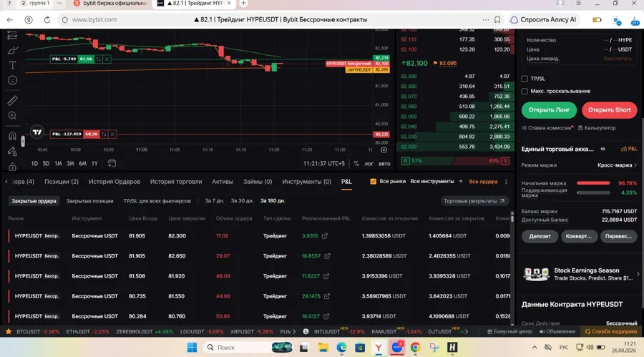Activate the zoom-in magnifier tool

tap(13, 116)
